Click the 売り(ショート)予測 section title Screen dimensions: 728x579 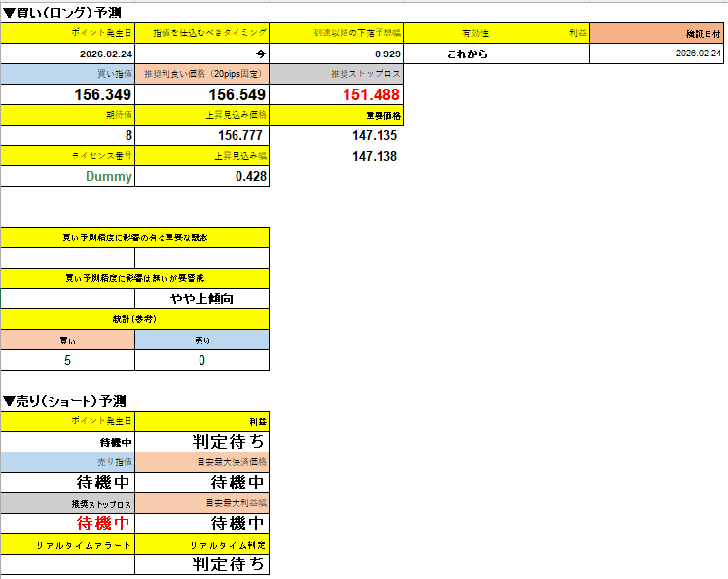click(x=64, y=401)
